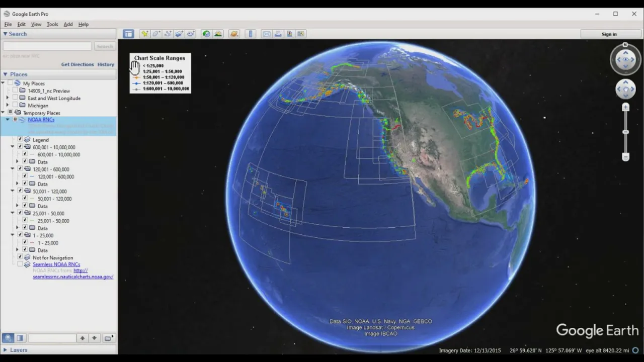
Task: Open the Add menu
Action: tap(68, 24)
